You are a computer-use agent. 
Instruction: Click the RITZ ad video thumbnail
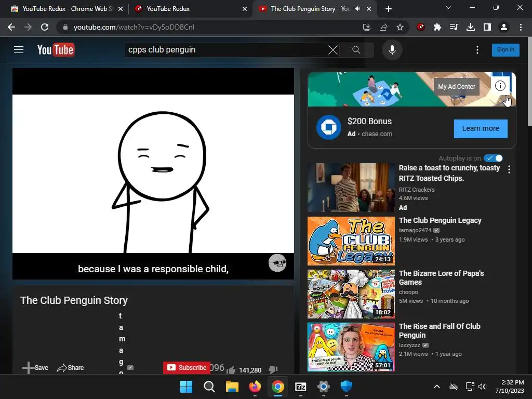pos(351,188)
